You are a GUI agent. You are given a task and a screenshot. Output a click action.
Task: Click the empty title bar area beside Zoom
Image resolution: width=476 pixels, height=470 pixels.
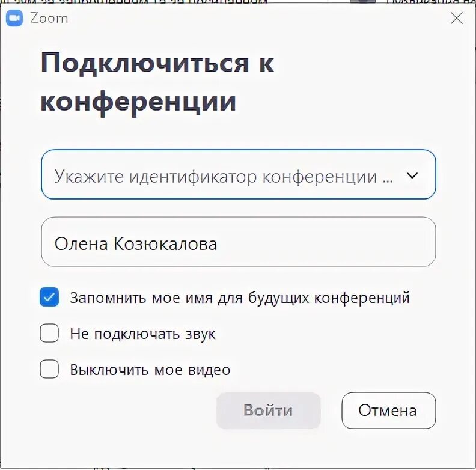(x=258, y=18)
